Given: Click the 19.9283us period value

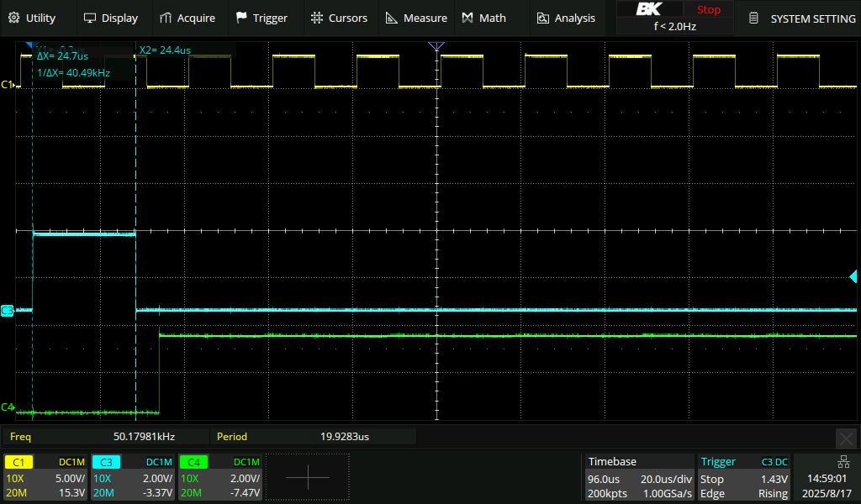Looking at the screenshot, I should 345,437.
